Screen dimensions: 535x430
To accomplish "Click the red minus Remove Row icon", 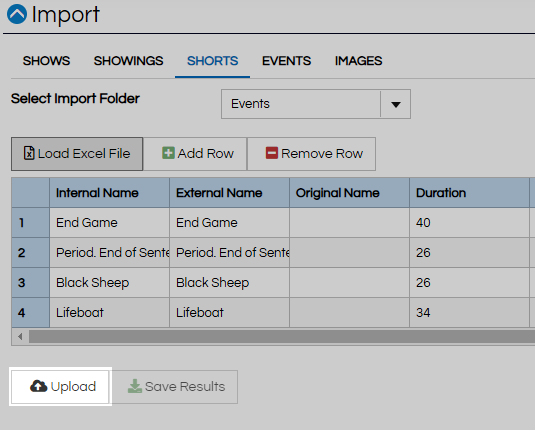I will coord(272,153).
